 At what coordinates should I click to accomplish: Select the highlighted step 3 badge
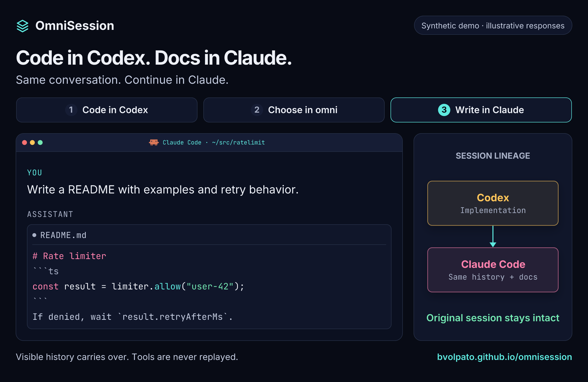click(x=444, y=110)
